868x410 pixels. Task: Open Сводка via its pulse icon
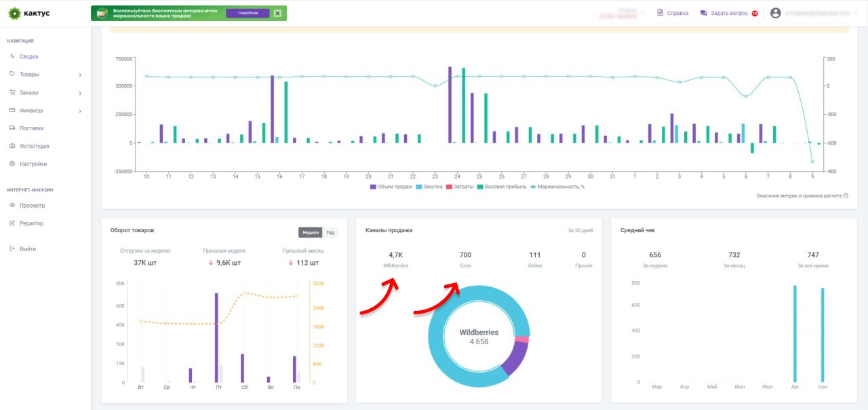point(12,57)
